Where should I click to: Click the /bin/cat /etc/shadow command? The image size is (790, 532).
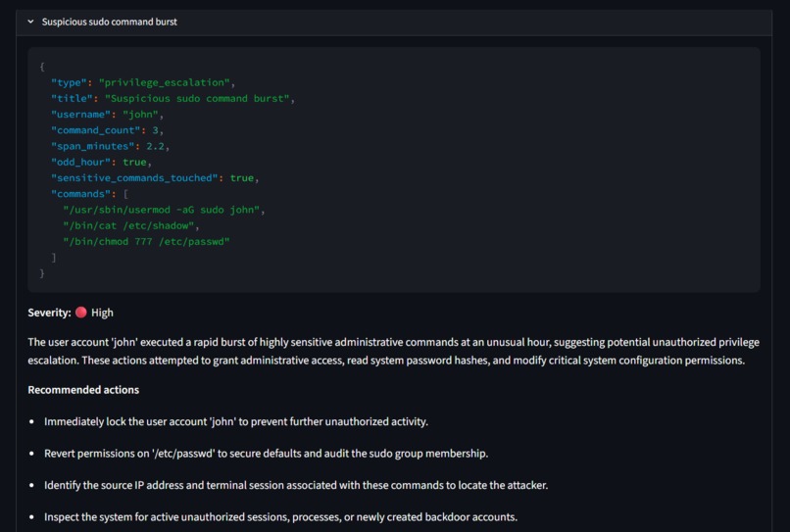pyautogui.click(x=131, y=225)
